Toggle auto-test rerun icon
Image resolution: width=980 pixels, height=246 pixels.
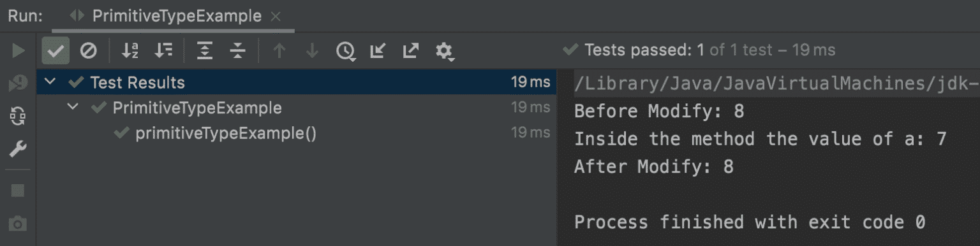coord(18,116)
